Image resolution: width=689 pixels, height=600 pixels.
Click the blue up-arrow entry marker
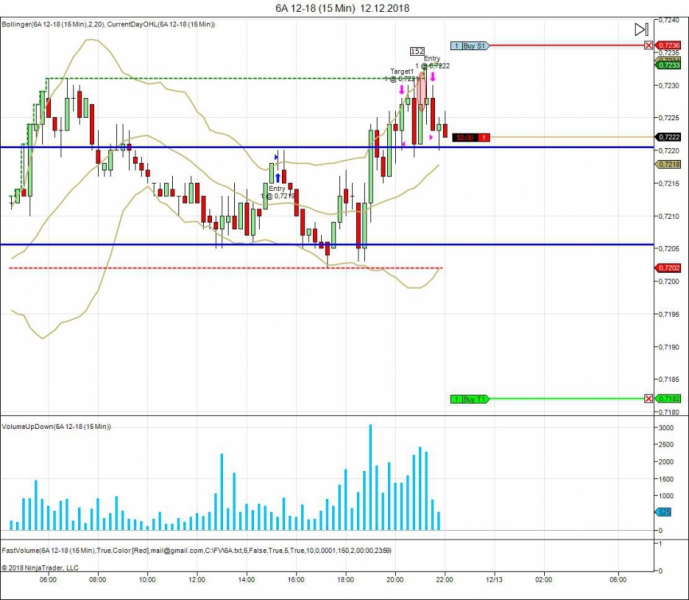pyautogui.click(x=278, y=178)
